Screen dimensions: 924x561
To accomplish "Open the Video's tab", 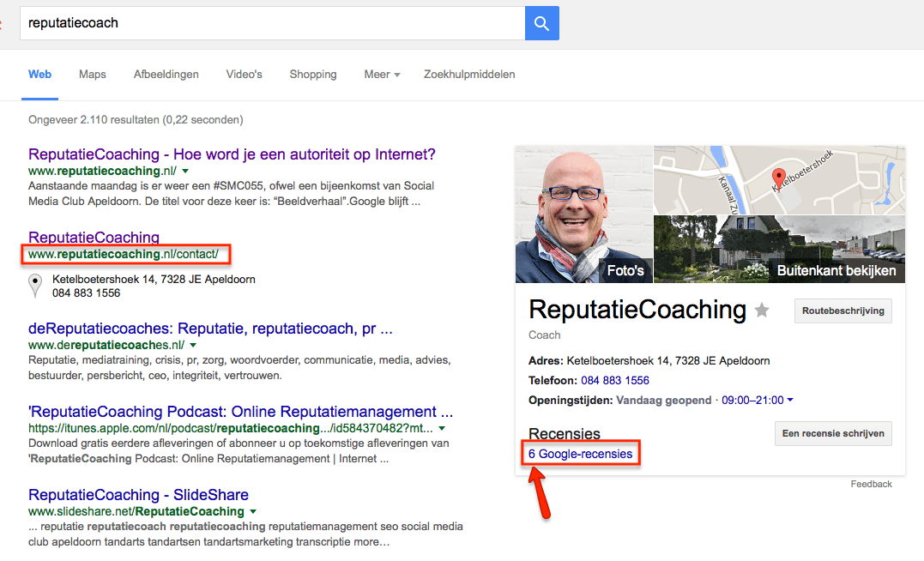I will coord(245,75).
